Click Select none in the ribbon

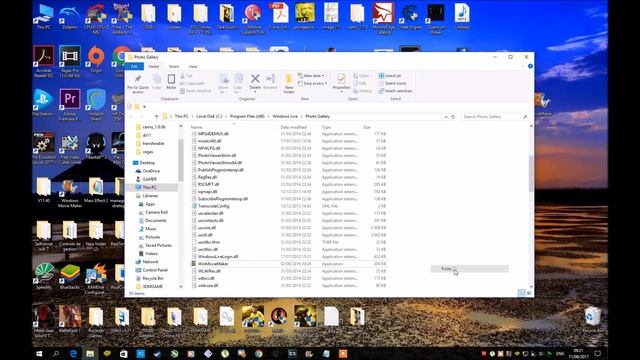pos(392,83)
